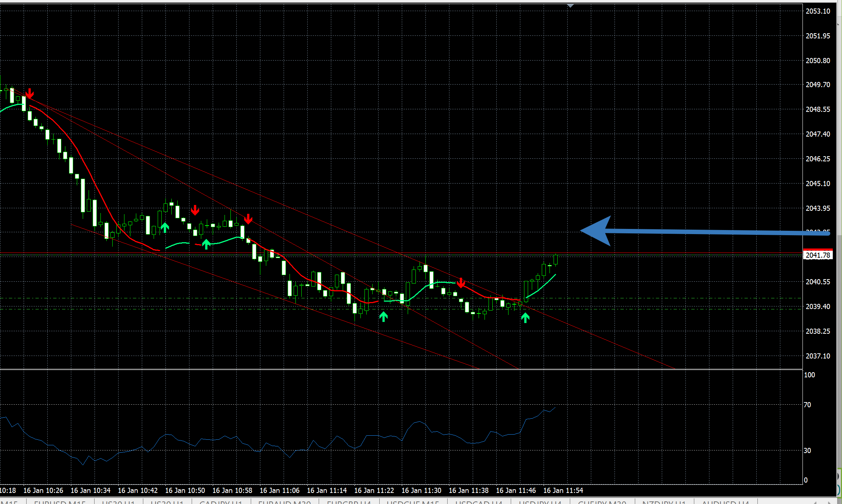Switch to the EURUSD M15 chart tab

coord(60,502)
